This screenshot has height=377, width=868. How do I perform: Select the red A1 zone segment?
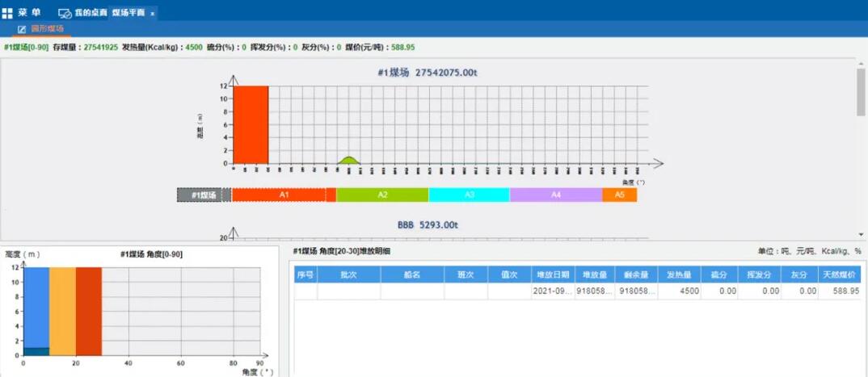point(283,195)
